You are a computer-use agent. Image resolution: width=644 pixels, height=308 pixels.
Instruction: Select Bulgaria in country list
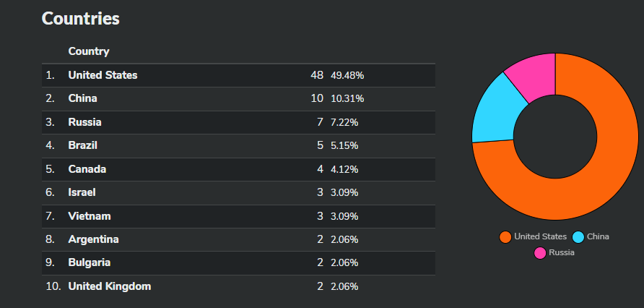point(89,262)
